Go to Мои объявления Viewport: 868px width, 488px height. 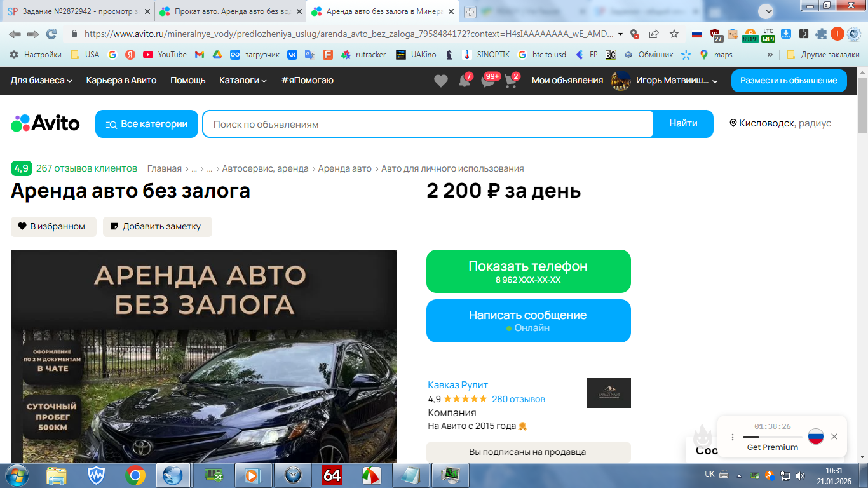coord(567,80)
